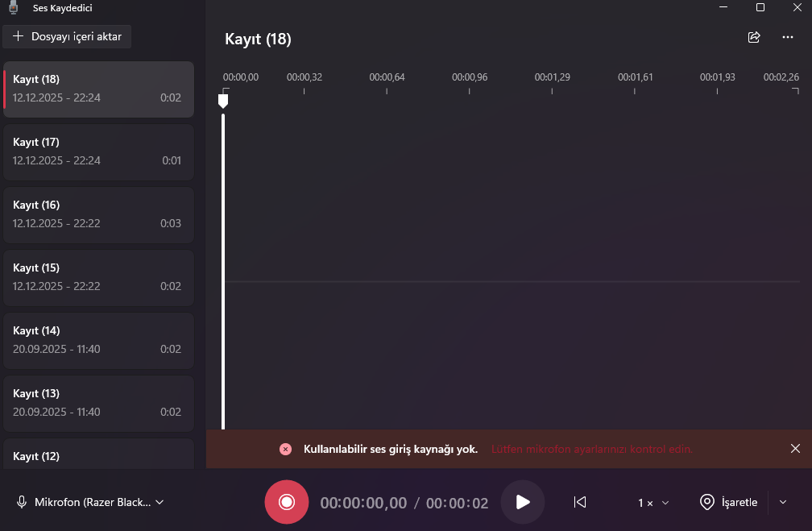Screen dimensions: 812x531
Task: Click the red error icon in the banner
Action: 285,449
